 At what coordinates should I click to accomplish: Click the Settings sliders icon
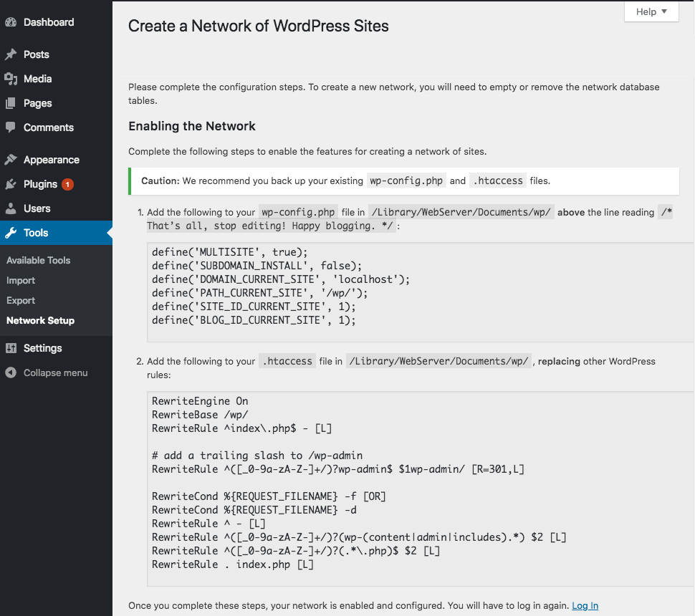11,348
